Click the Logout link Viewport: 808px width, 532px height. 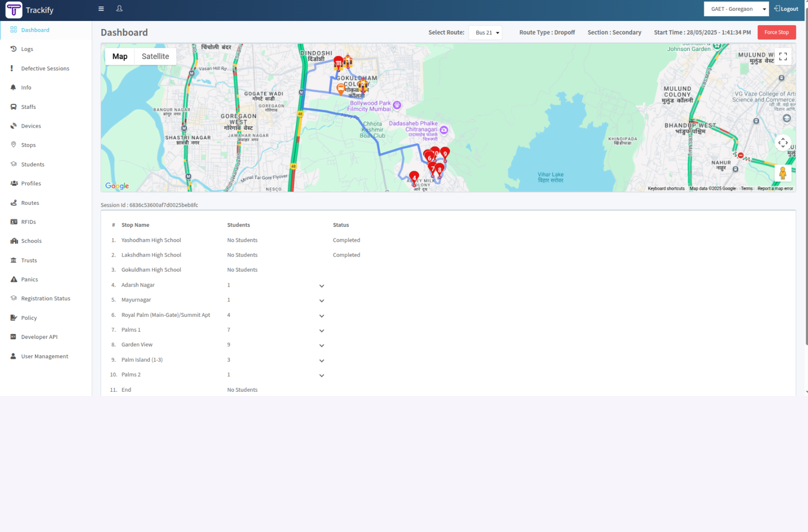[786, 9]
